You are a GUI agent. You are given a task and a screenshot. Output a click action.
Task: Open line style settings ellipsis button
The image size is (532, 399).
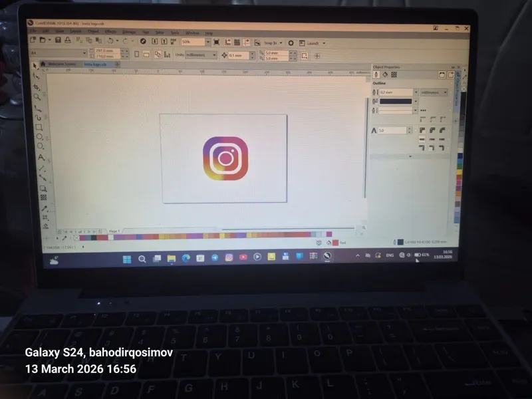[x=423, y=110]
